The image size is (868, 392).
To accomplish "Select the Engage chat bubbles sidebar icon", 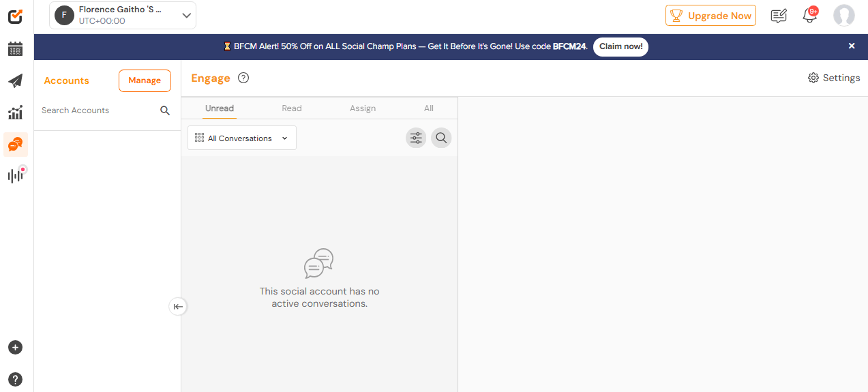I will tap(15, 145).
